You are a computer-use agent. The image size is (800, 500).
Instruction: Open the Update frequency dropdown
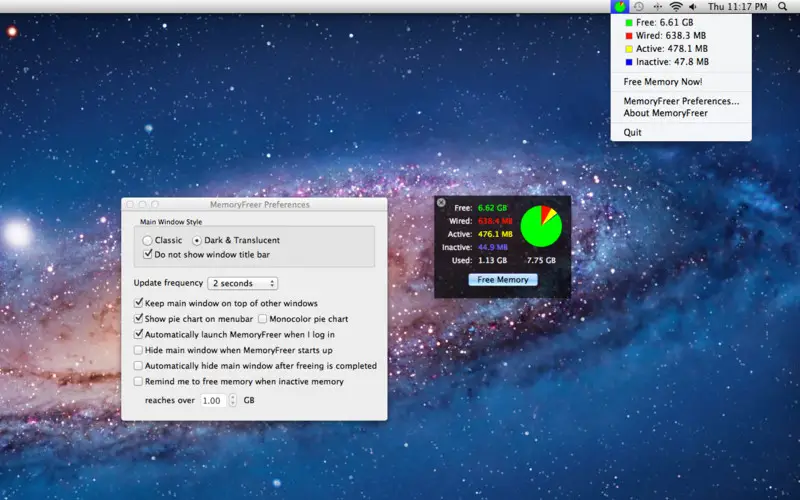(242, 283)
